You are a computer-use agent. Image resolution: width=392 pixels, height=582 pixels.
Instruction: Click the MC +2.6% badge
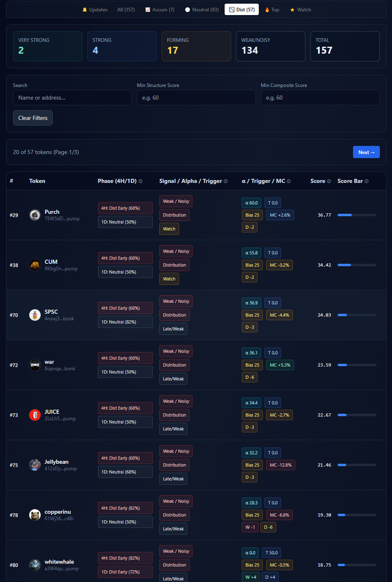point(280,215)
